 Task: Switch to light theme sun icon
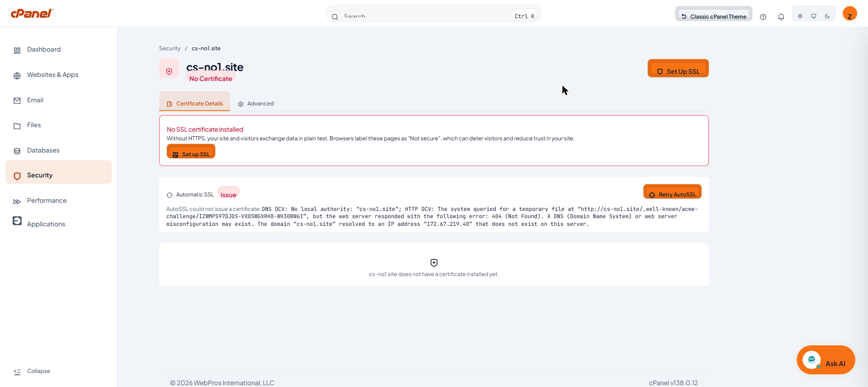point(800,16)
